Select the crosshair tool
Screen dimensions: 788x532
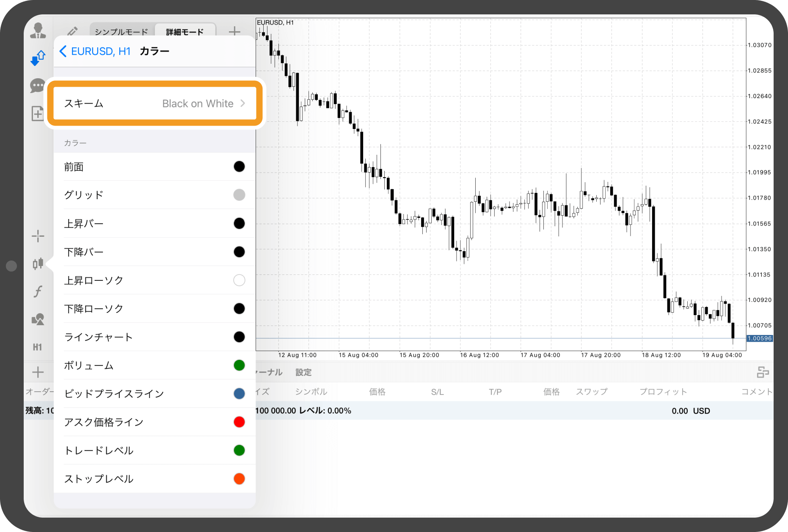coord(38,236)
